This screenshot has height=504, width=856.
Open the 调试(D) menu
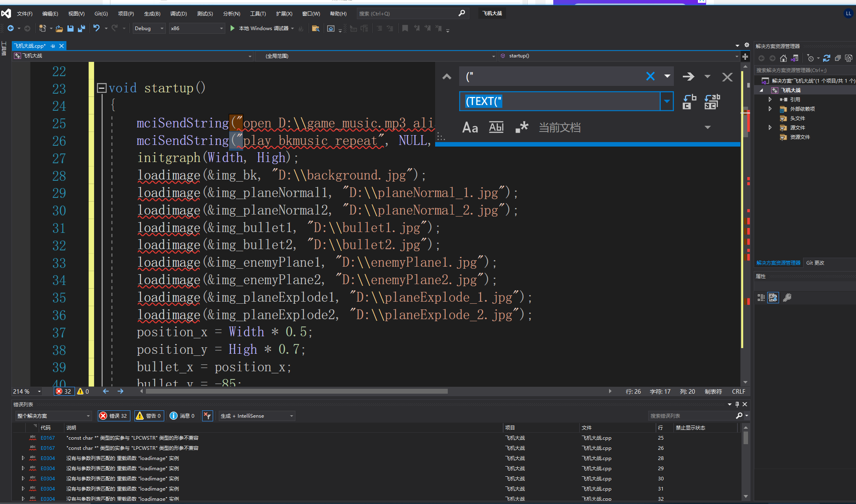click(x=178, y=13)
